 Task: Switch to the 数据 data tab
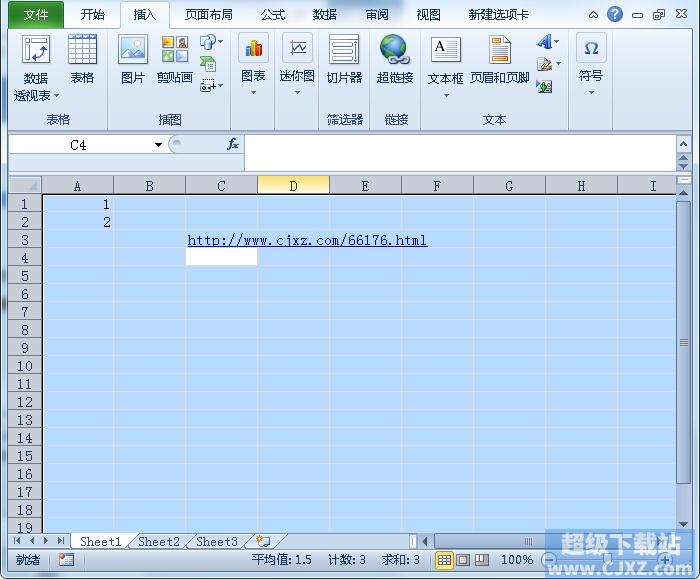tap(325, 15)
